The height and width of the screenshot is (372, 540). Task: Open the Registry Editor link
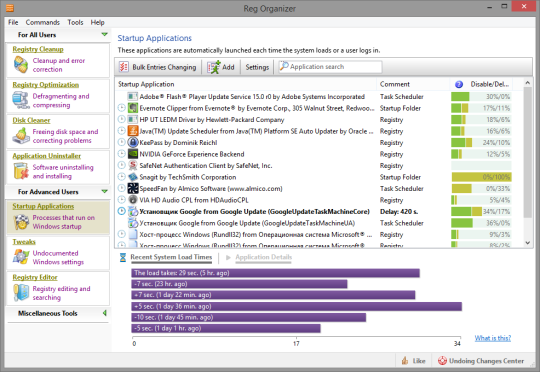click(35, 277)
